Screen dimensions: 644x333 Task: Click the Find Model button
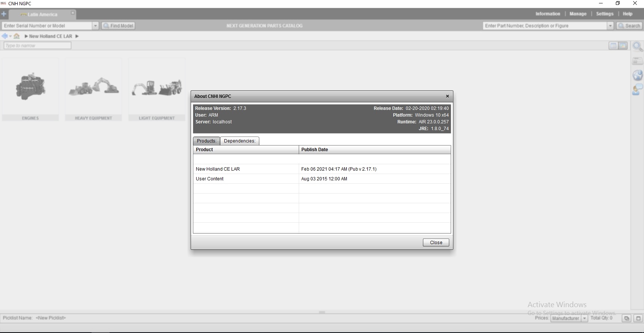(118, 26)
